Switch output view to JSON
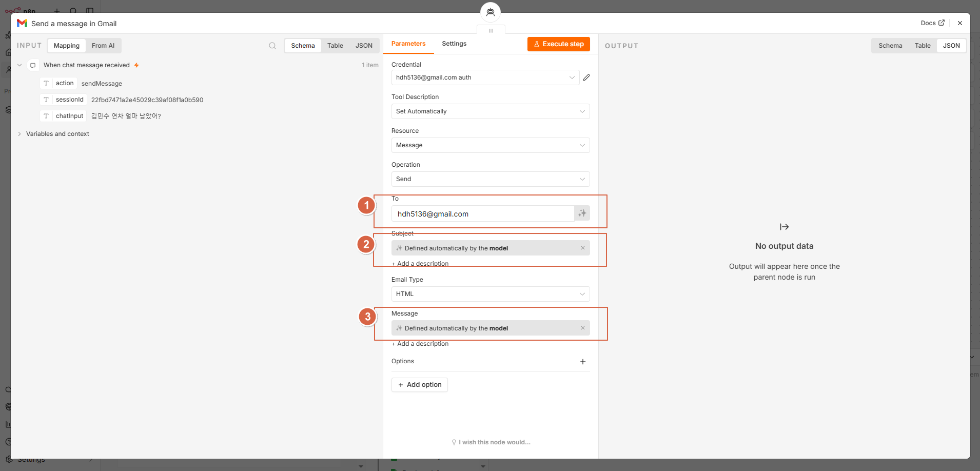This screenshot has width=980, height=471. point(951,46)
